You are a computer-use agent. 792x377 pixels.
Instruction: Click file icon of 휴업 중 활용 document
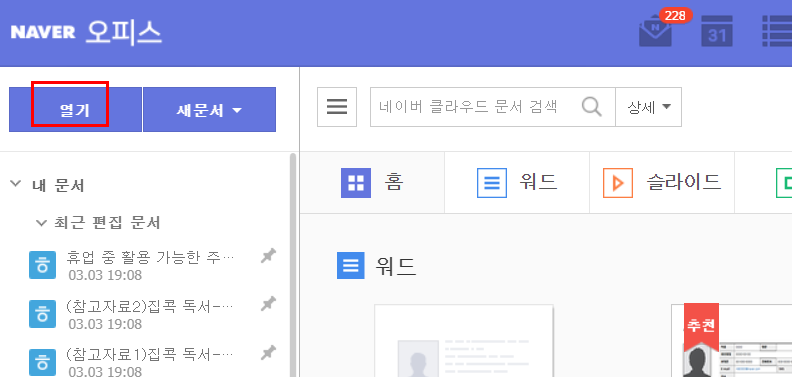42,265
